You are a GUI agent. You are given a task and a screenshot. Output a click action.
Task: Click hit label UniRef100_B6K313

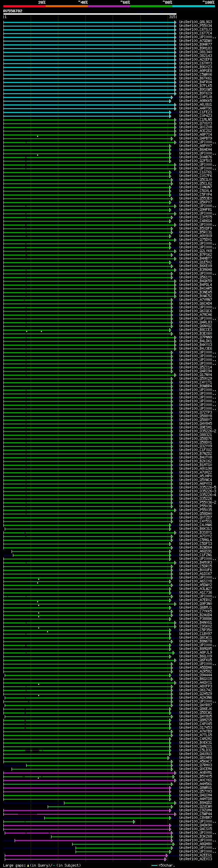pyautogui.click(x=196, y=529)
